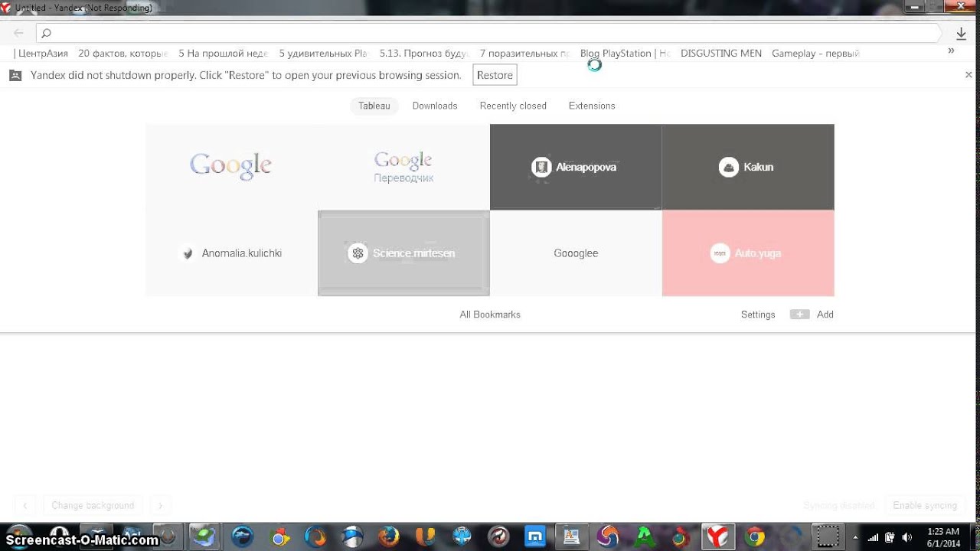Click in the address bar field

click(x=488, y=33)
